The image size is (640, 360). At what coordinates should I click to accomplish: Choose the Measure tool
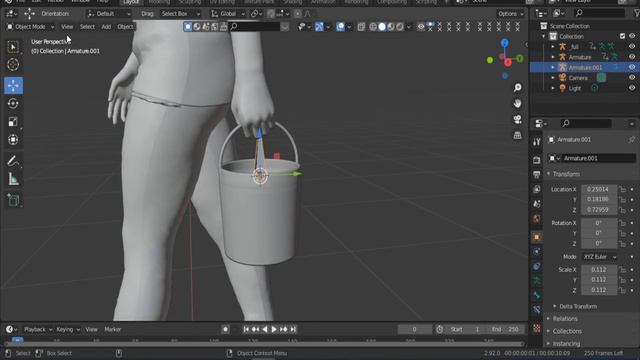(x=13, y=179)
